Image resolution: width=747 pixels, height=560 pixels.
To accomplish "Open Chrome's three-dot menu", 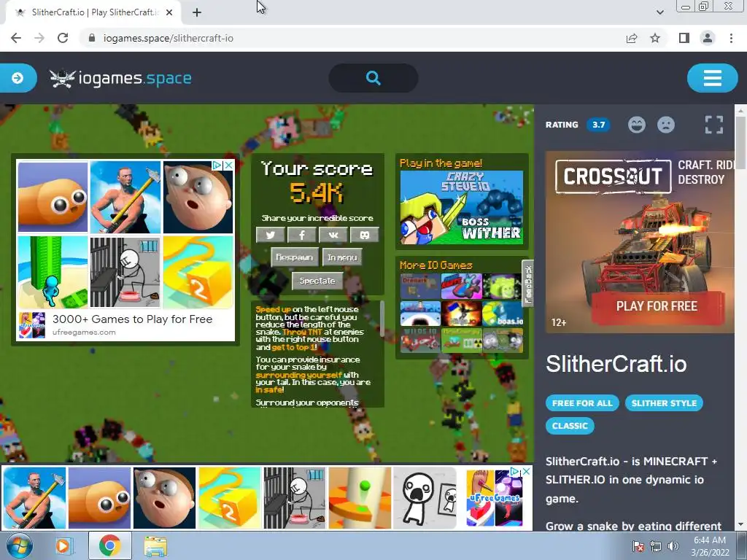I will click(731, 38).
